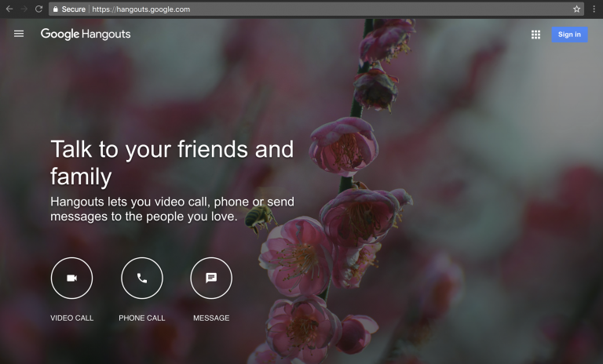
Task: Open the hamburger main menu
Action: tap(19, 34)
